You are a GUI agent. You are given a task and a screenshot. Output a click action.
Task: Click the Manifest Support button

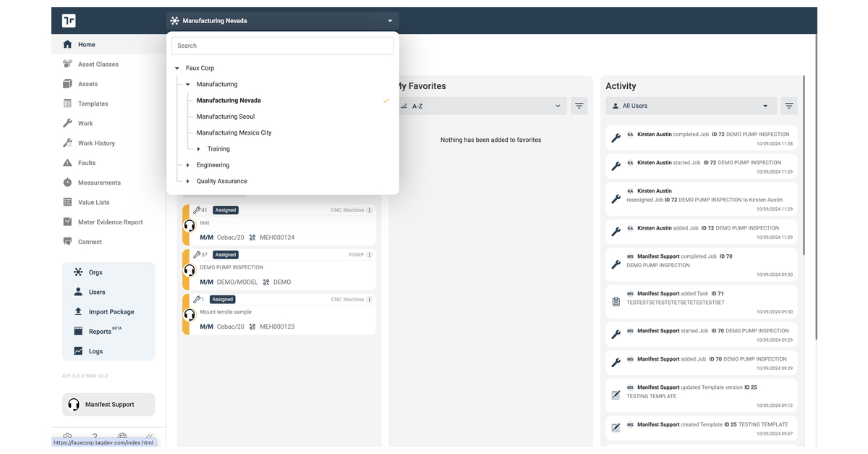click(x=108, y=404)
